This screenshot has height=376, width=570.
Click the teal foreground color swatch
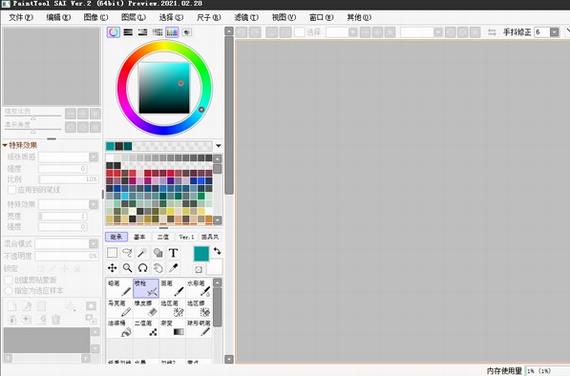click(201, 253)
